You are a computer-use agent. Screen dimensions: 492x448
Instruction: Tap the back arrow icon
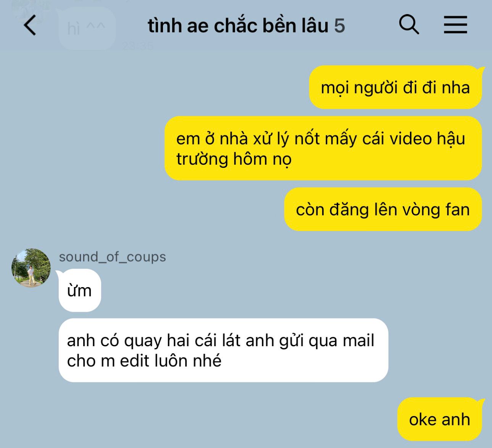pyautogui.click(x=30, y=25)
